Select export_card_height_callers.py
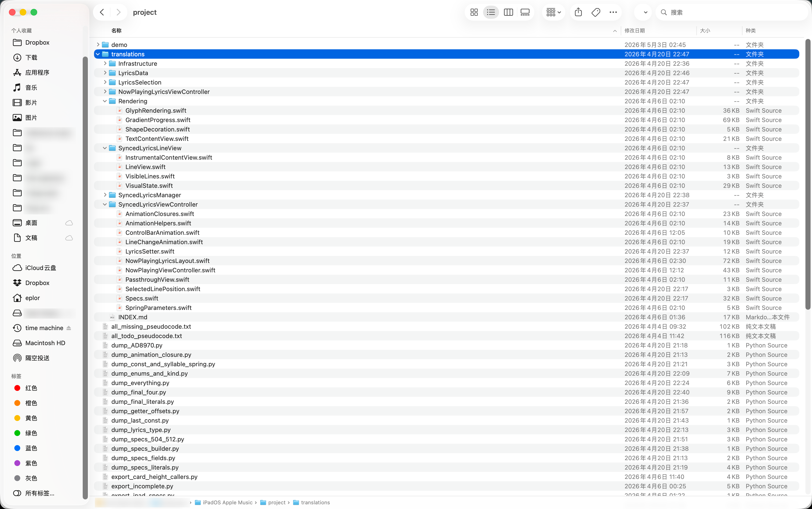The image size is (812, 509). point(447,477)
